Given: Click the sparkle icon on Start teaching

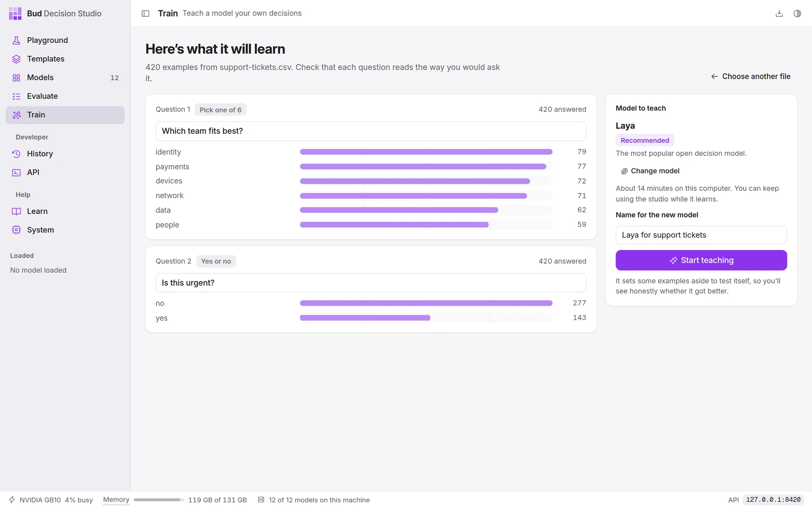Looking at the screenshot, I should coord(673,261).
